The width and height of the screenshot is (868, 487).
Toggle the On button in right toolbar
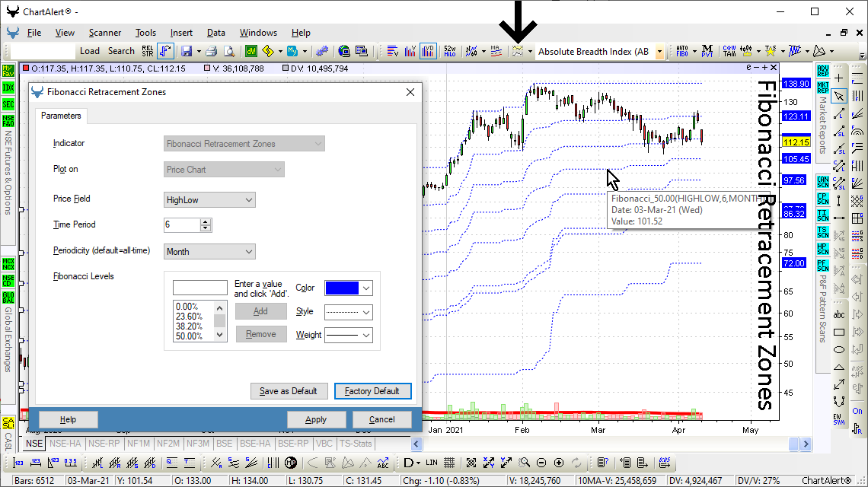coord(857,411)
